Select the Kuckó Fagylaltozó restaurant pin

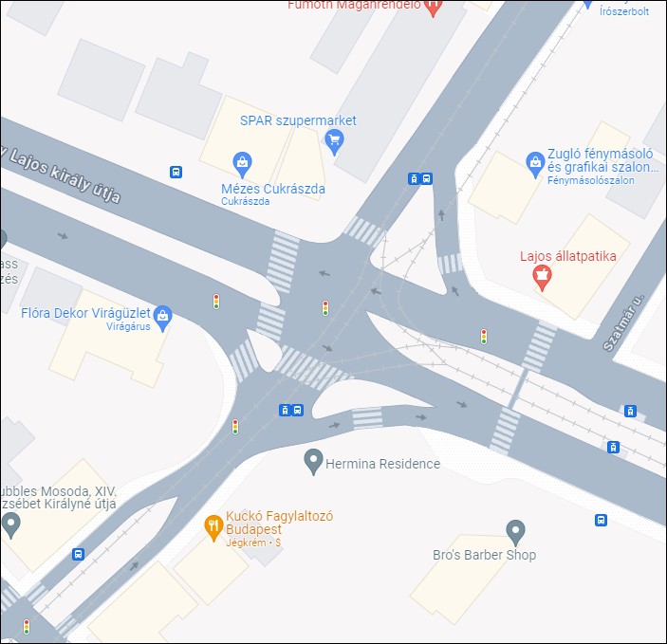coord(213,528)
